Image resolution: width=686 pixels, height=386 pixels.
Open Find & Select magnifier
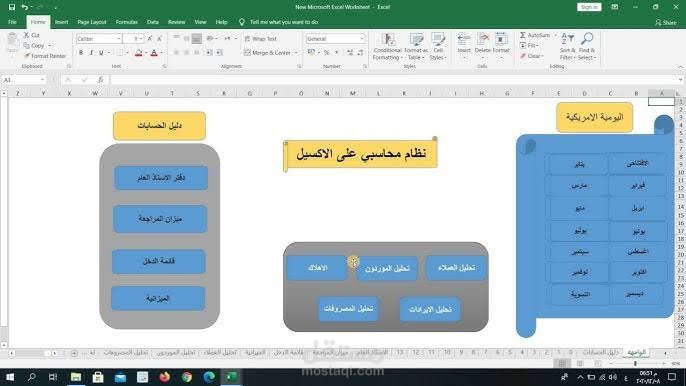pos(587,46)
